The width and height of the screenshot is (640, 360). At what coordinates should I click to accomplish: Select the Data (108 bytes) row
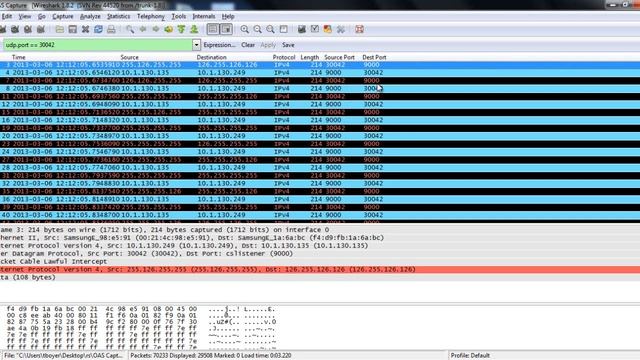pyautogui.click(x=320, y=277)
